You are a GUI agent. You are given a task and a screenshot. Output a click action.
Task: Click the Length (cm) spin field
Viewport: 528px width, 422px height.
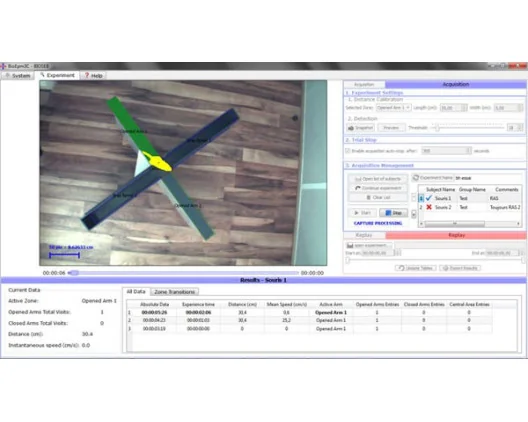tap(453, 108)
